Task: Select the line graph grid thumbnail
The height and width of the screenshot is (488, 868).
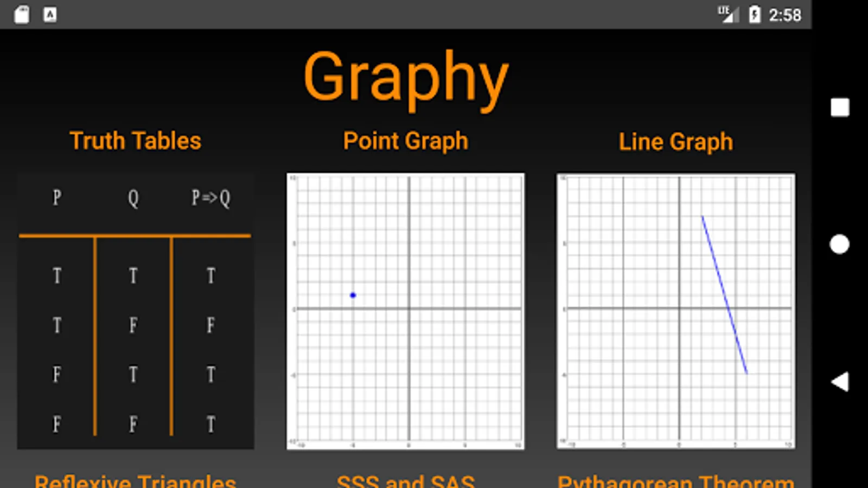Action: coord(675,311)
